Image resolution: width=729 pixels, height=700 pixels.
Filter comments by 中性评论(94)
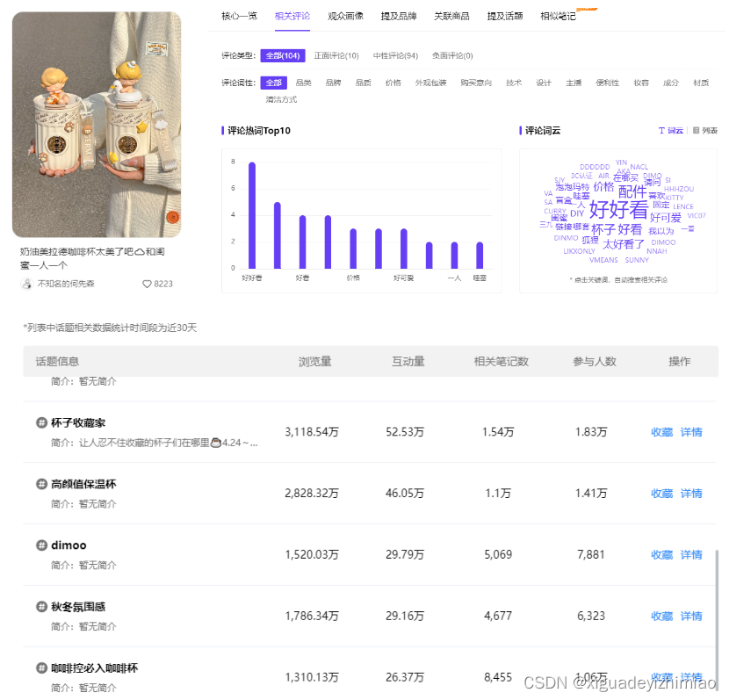[x=395, y=56]
